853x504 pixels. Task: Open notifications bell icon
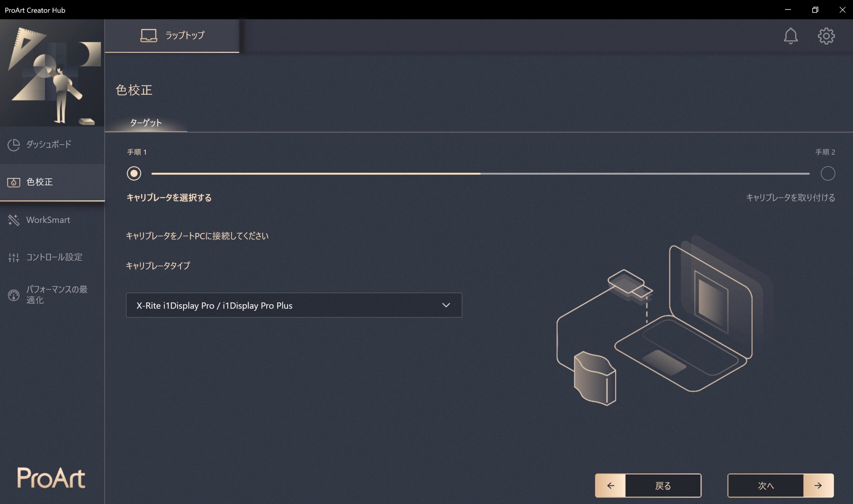790,36
